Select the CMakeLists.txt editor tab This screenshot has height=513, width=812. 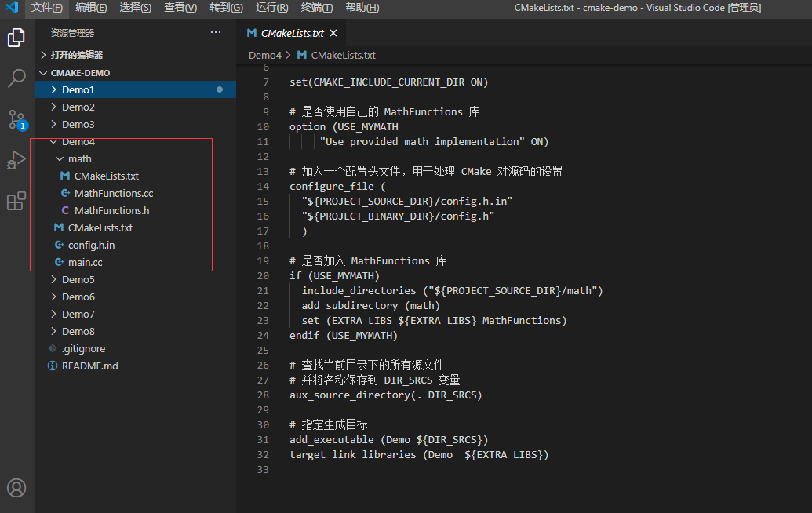[292, 33]
